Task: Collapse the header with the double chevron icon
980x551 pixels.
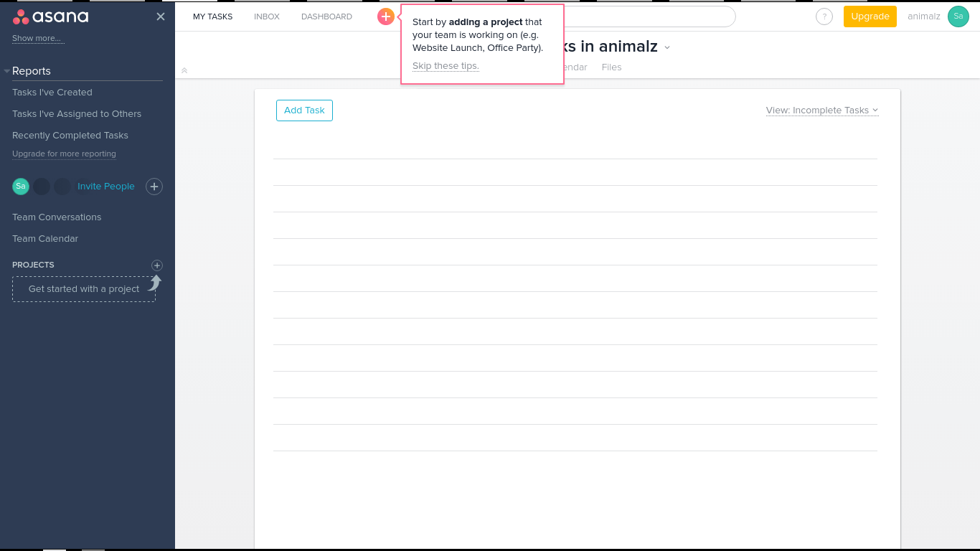Action: coord(184,70)
